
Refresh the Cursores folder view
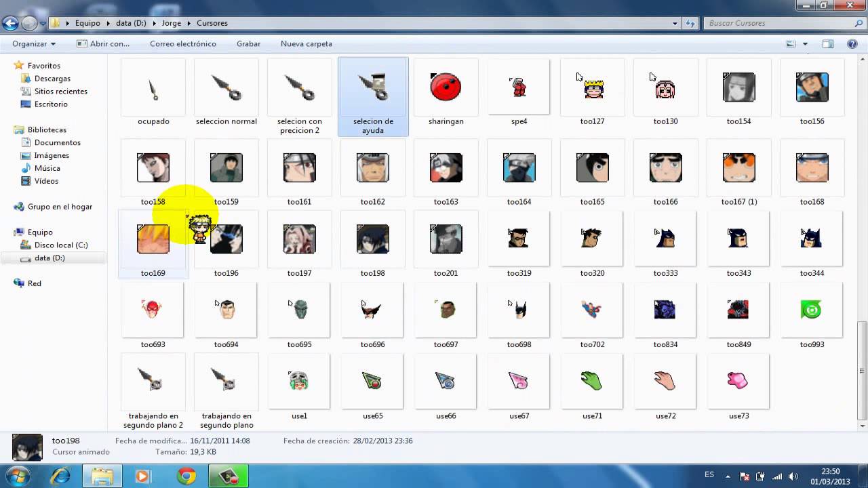coord(690,23)
